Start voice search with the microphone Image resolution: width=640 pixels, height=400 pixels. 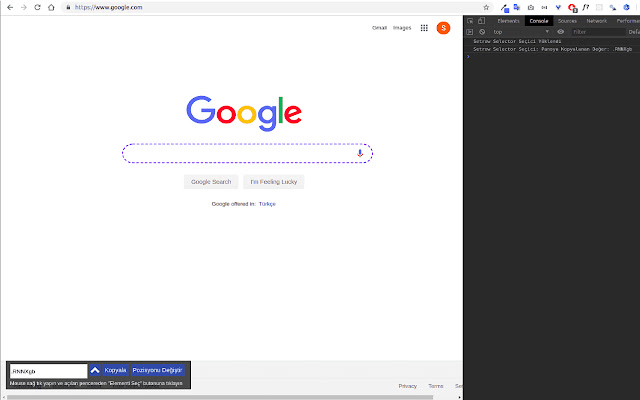pos(360,153)
